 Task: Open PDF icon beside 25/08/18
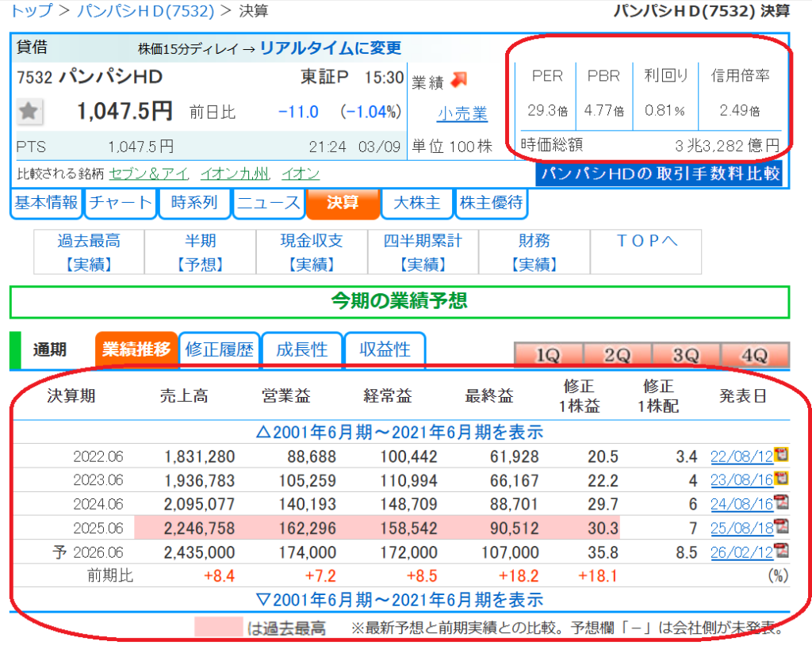pyautogui.click(x=781, y=526)
